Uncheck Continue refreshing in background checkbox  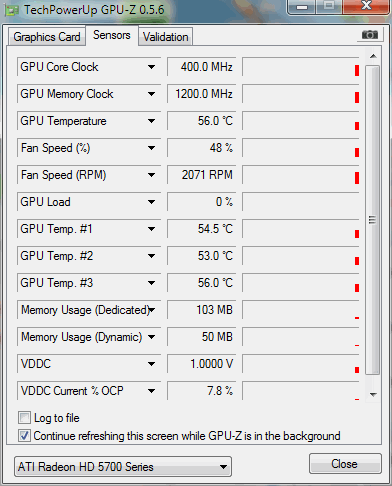point(24,436)
